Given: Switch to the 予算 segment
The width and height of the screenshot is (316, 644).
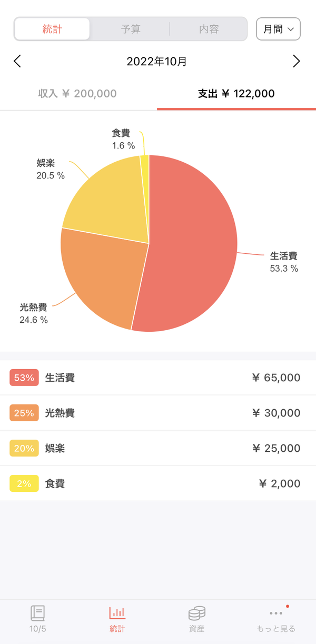Looking at the screenshot, I should (x=131, y=29).
